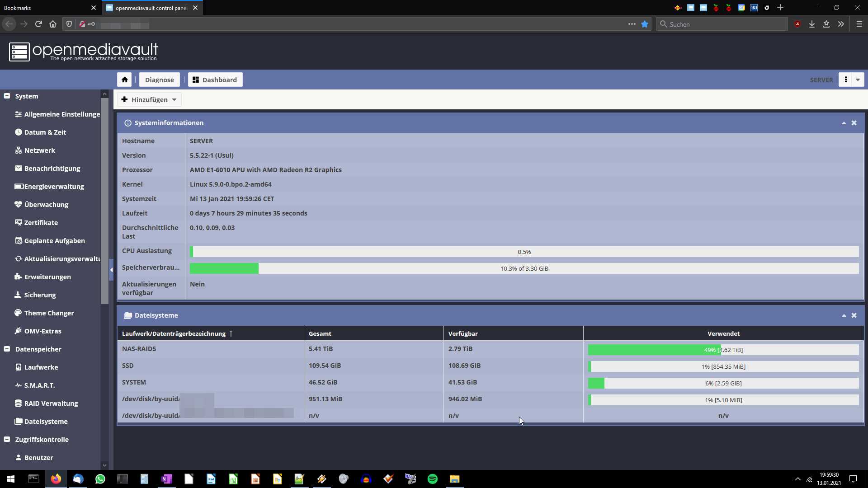Screen dimensions: 868x488
Task: Click the NAS-RAID5 usage progress bar
Action: [x=723, y=350]
